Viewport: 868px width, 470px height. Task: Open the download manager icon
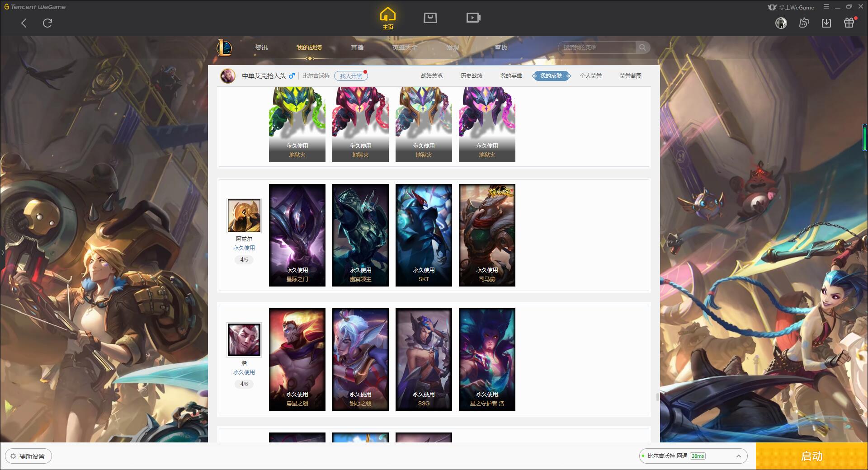coord(826,23)
